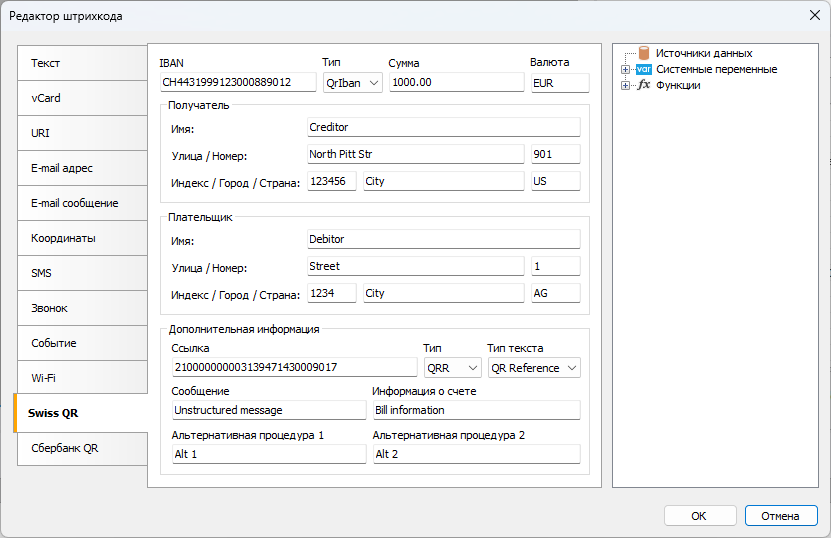Image resolution: width=831 pixels, height=538 pixels.
Task: Click the IBAN input field
Action: click(x=238, y=82)
